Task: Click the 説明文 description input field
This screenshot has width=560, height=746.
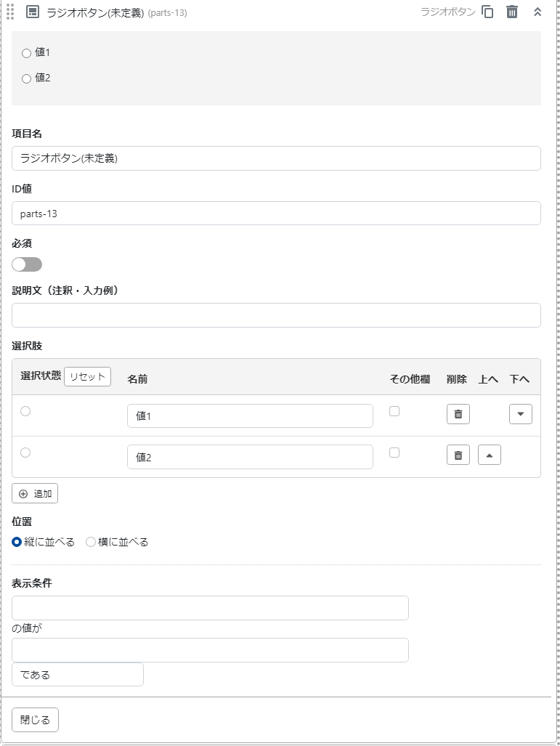Action: pos(276,315)
